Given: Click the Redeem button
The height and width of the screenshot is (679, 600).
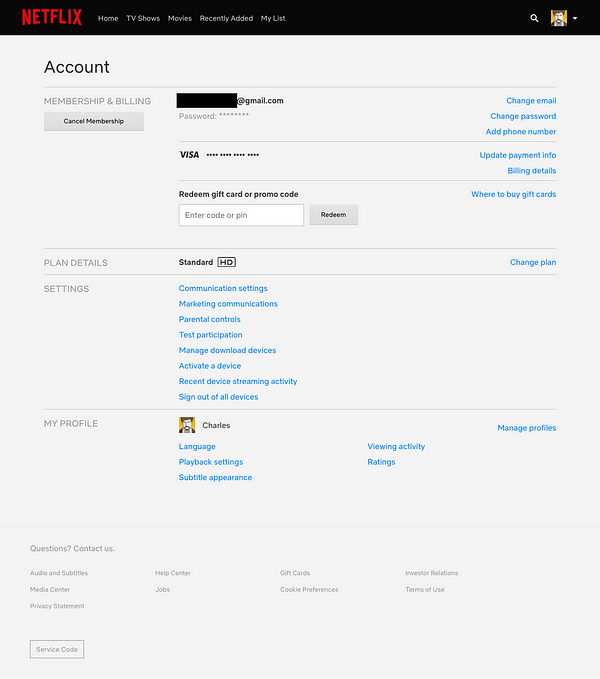Looking at the screenshot, I should pyautogui.click(x=333, y=215).
